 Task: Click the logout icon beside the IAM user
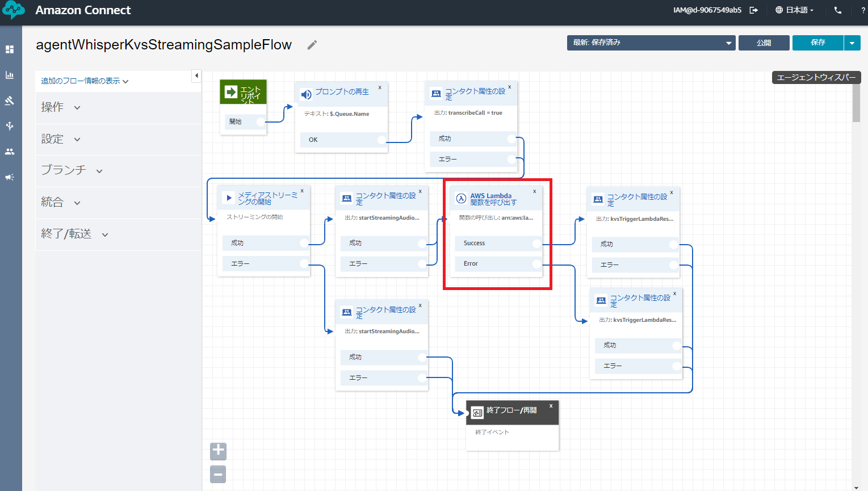coord(754,10)
